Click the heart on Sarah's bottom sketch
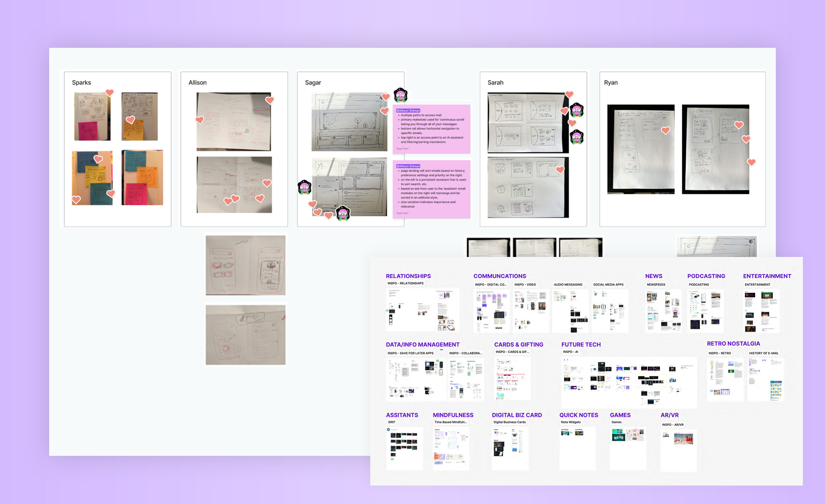Image resolution: width=825 pixels, height=504 pixels. tap(560, 170)
